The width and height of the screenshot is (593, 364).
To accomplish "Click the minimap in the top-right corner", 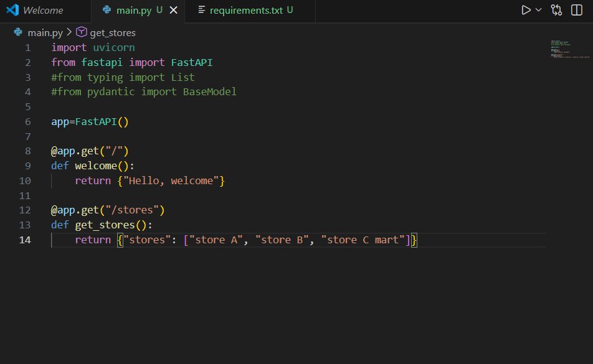I will 570,50.
